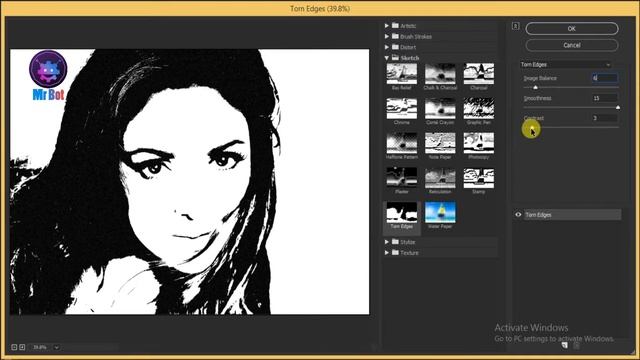Expand the Artistic filter folder
Screen dimensions: 640x360
[387, 26]
